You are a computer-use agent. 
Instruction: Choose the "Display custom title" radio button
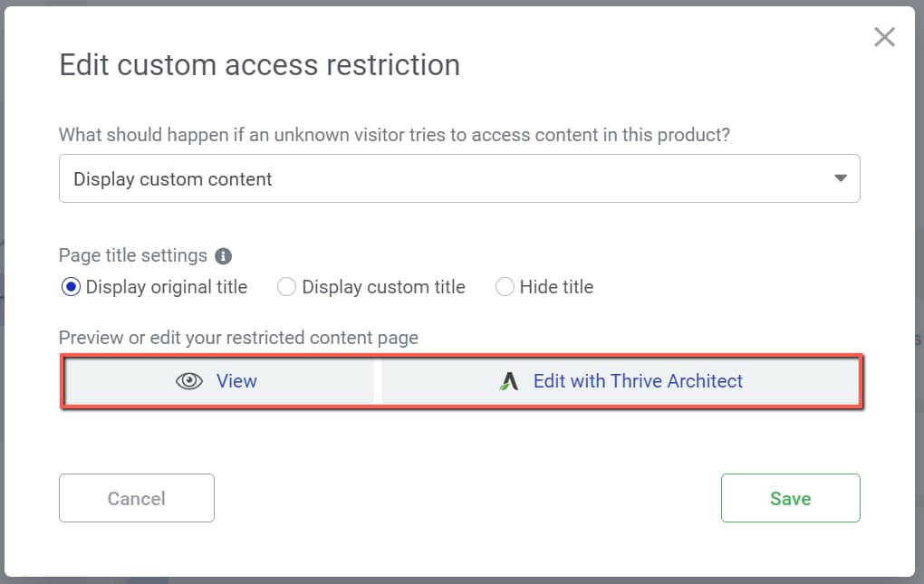pyautogui.click(x=286, y=287)
